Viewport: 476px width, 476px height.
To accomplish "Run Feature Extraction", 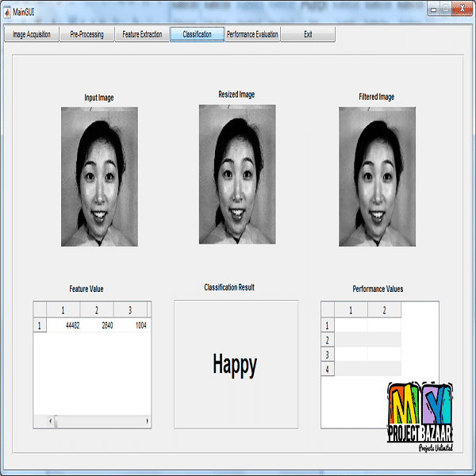I will point(142,34).
